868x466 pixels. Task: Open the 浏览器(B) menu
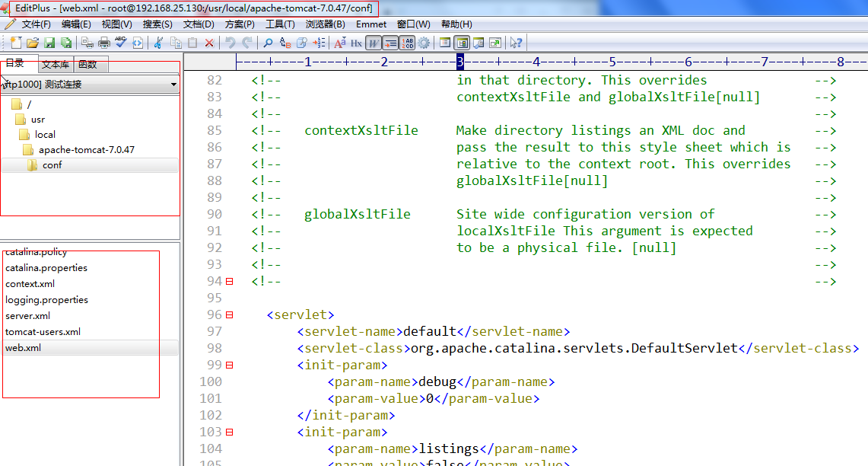click(326, 24)
